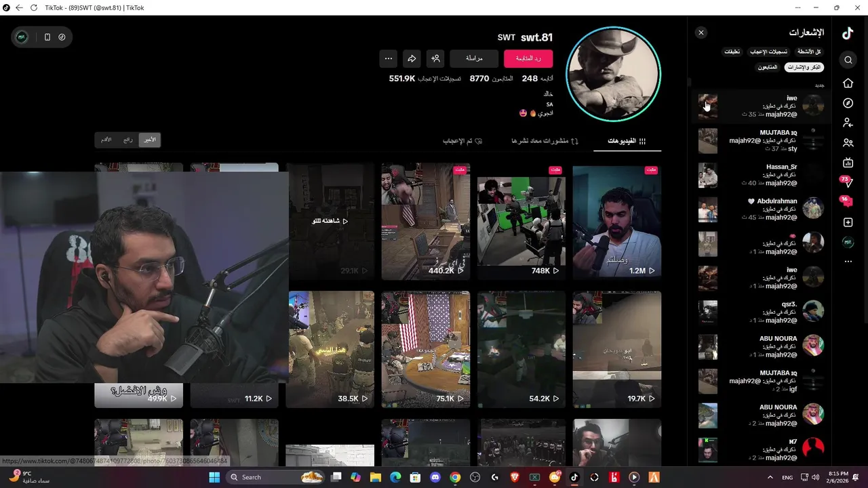Image resolution: width=868 pixels, height=488 pixels.
Task: Click the volume icon in system tray
Action: pos(815,477)
